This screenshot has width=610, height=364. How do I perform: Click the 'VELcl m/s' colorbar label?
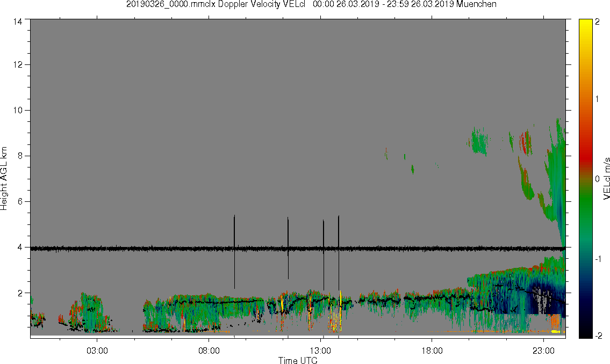606,179
